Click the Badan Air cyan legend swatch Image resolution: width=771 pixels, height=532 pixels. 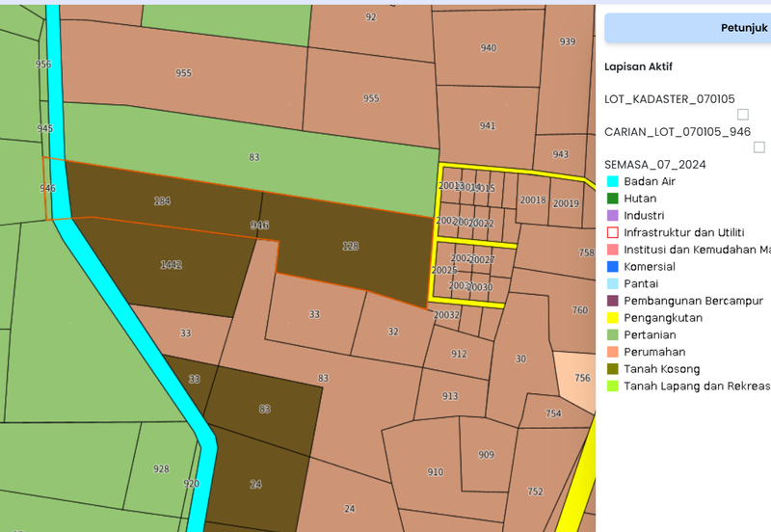click(612, 181)
